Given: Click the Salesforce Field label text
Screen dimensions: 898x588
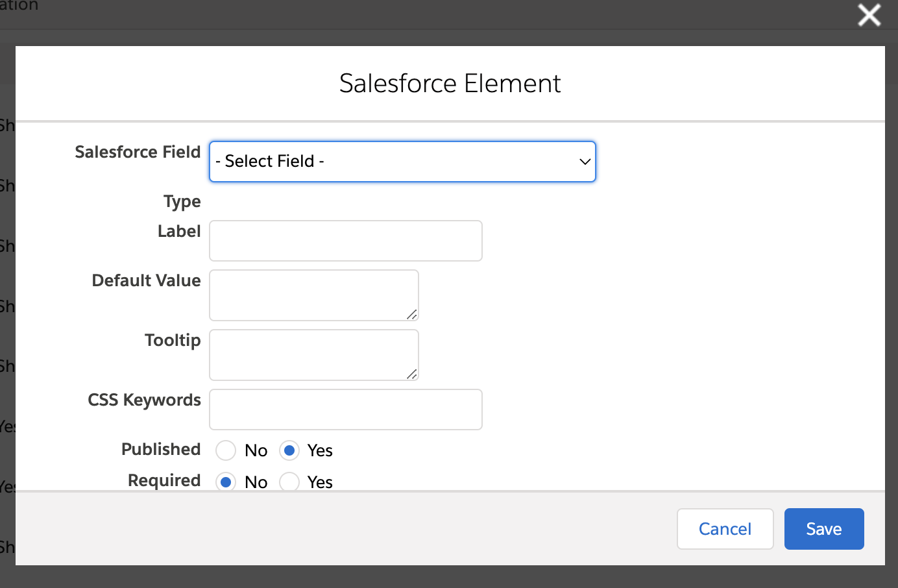Looking at the screenshot, I should pyautogui.click(x=138, y=152).
